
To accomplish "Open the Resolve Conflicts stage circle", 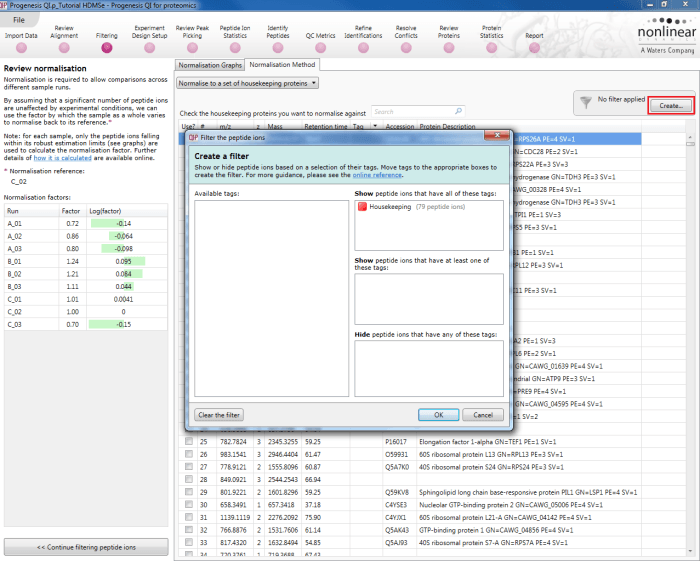I will click(406, 48).
